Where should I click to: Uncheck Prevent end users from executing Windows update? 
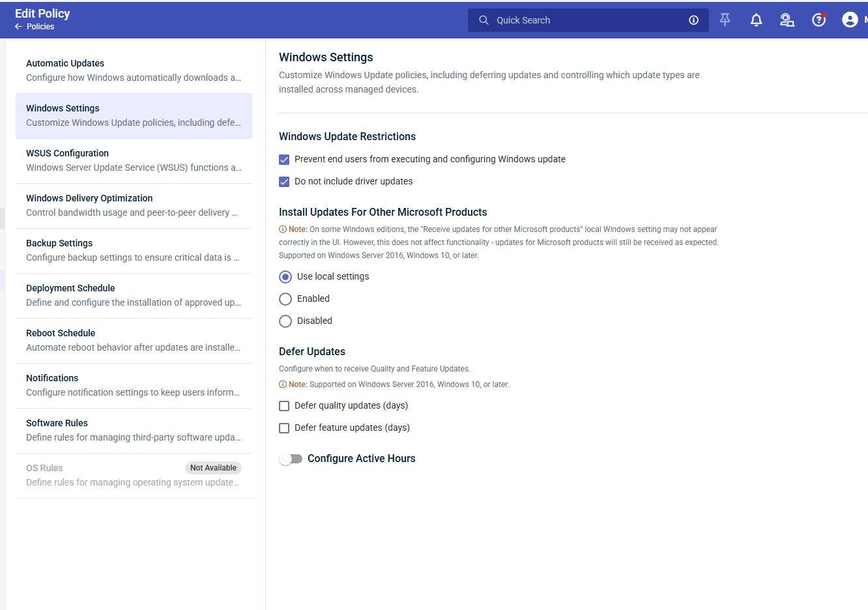(284, 160)
